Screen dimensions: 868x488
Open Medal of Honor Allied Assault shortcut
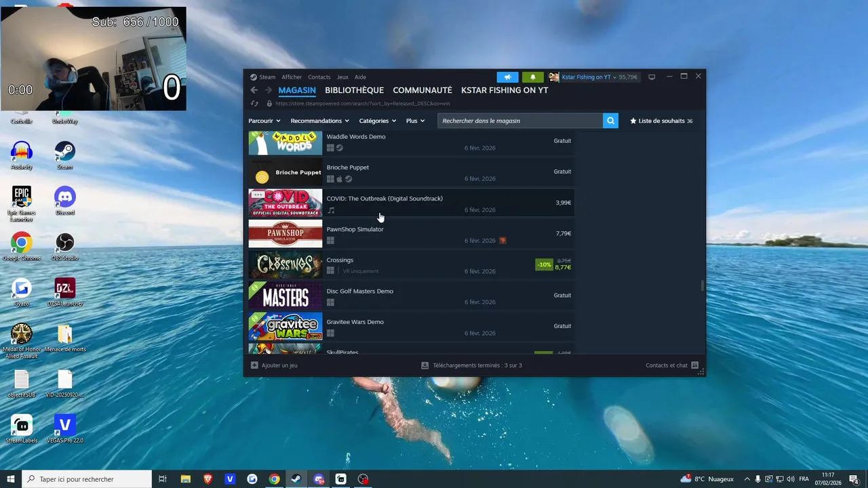(22, 340)
